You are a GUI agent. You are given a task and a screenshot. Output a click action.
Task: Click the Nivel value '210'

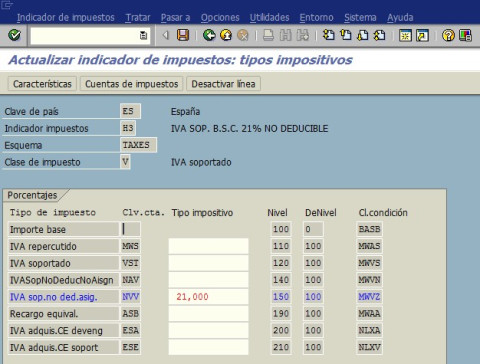point(281,347)
